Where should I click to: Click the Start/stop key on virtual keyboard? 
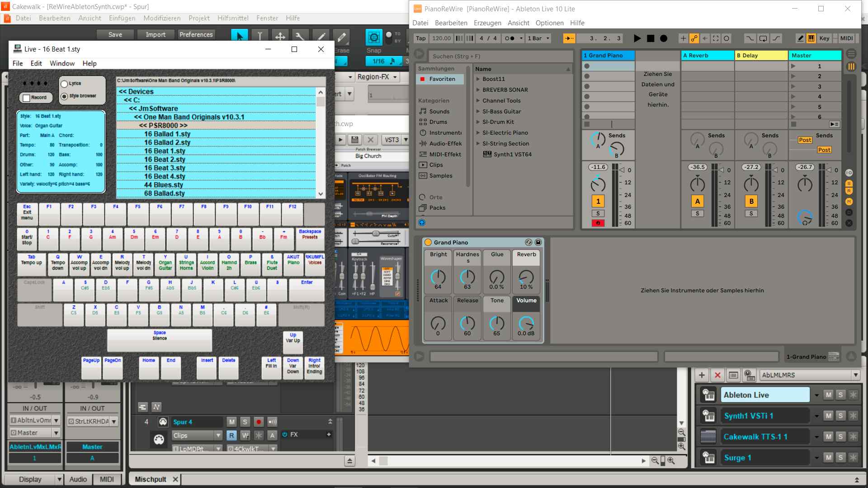pos(27,239)
